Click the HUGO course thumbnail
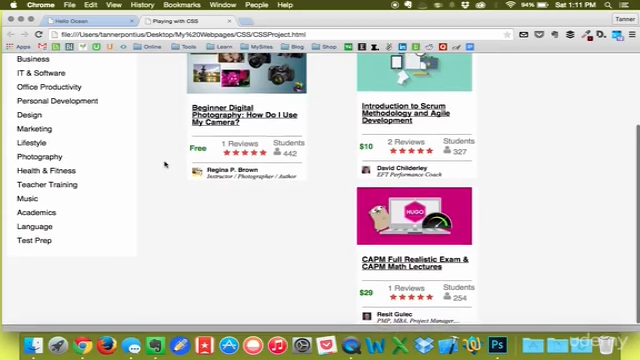The image size is (640, 360). (x=414, y=216)
